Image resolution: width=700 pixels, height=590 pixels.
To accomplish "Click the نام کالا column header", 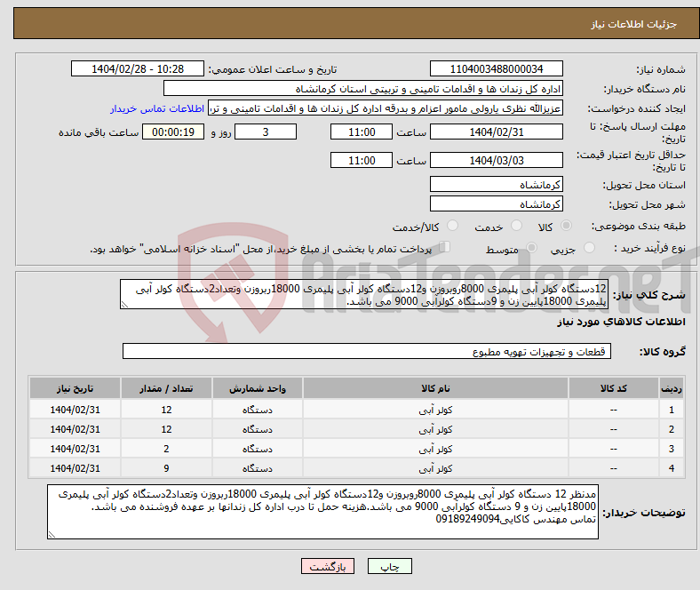I will click(x=435, y=388).
